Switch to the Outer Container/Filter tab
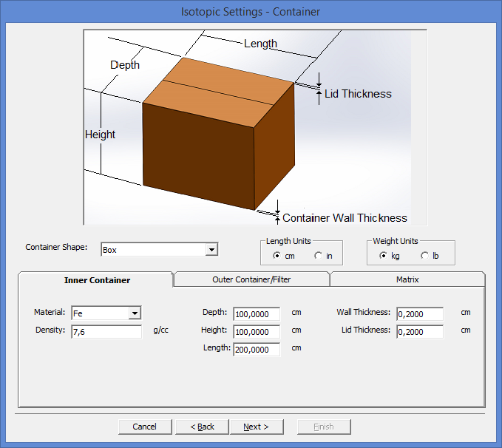Image resolution: width=502 pixels, height=448 pixels. click(x=251, y=280)
